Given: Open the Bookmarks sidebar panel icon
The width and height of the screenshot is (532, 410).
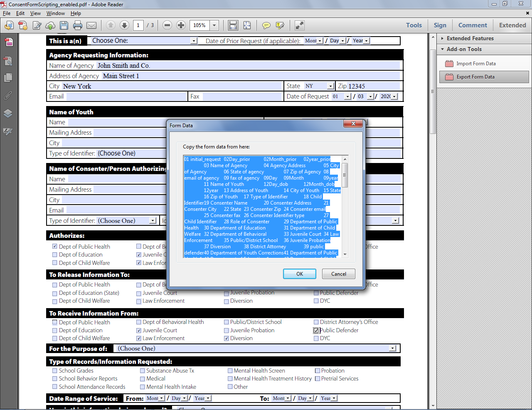Looking at the screenshot, I should (x=8, y=61).
